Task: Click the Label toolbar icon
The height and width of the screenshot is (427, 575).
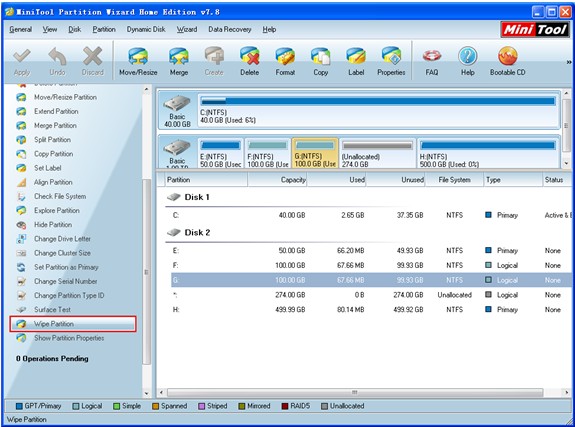Action: [x=356, y=61]
